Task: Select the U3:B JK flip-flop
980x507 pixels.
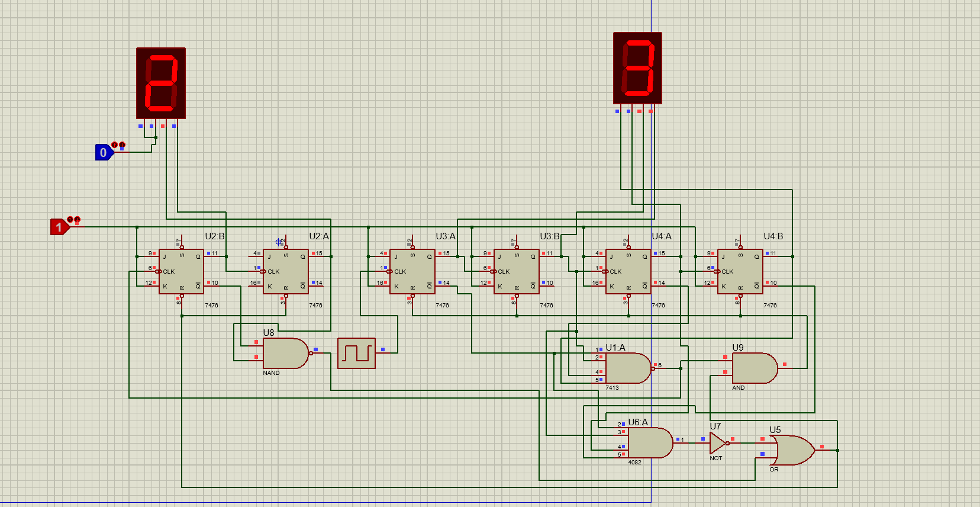Action: point(517,271)
